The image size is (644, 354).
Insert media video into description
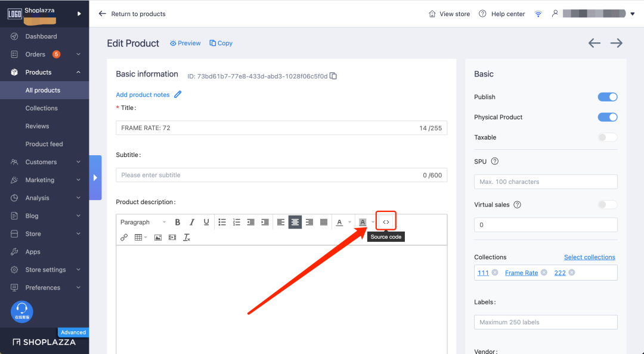[172, 237]
